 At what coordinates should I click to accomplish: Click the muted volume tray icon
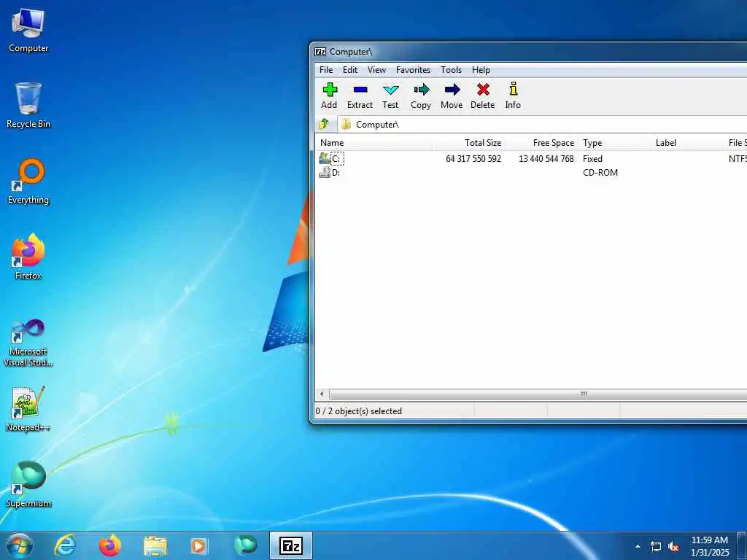click(673, 547)
